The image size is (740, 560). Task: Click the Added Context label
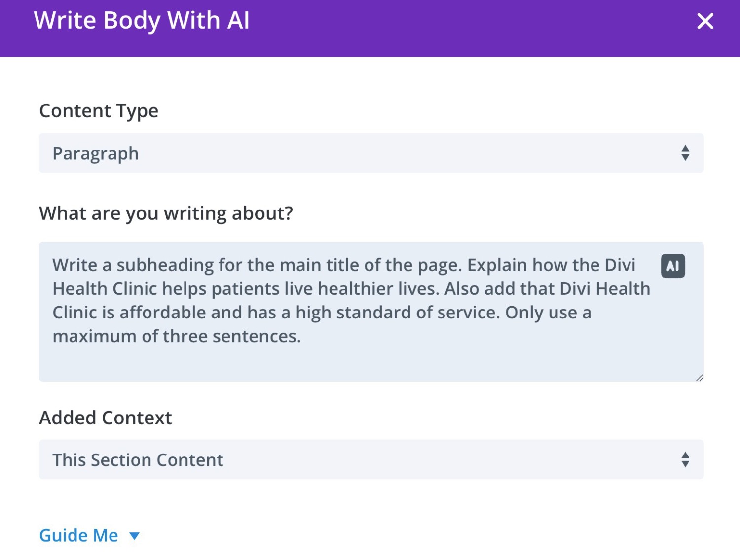click(x=106, y=418)
